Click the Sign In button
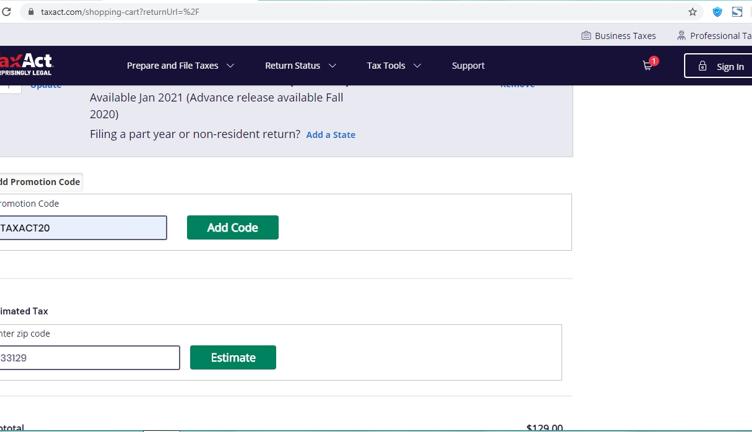 point(718,66)
